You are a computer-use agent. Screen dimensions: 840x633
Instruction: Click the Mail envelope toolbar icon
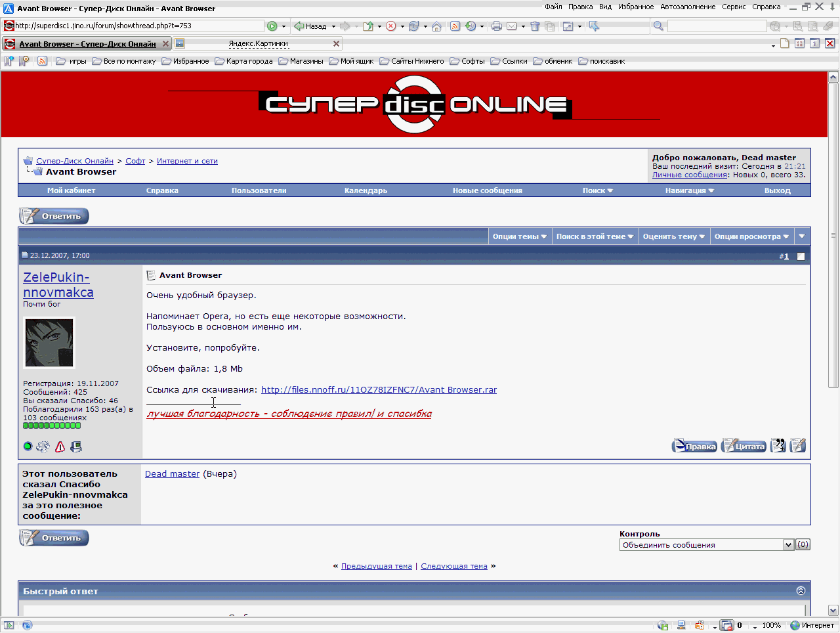click(512, 26)
